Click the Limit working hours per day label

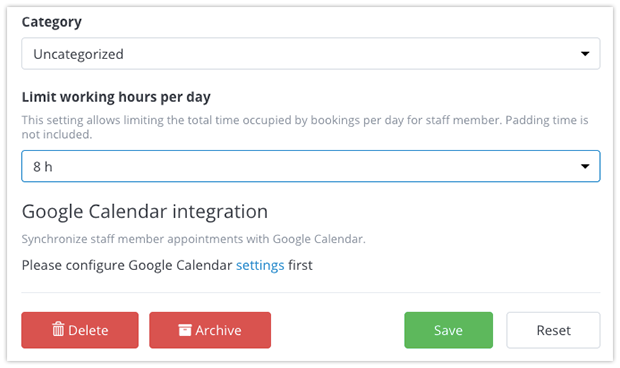point(116,97)
